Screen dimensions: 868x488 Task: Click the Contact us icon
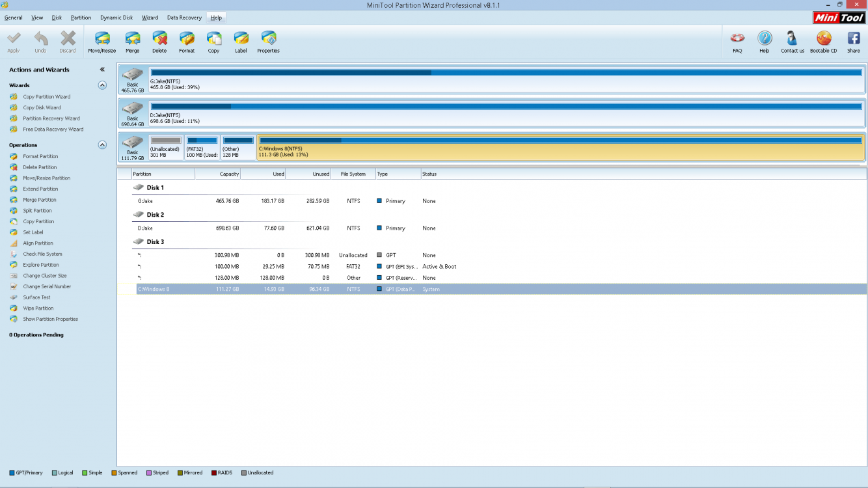tap(792, 38)
